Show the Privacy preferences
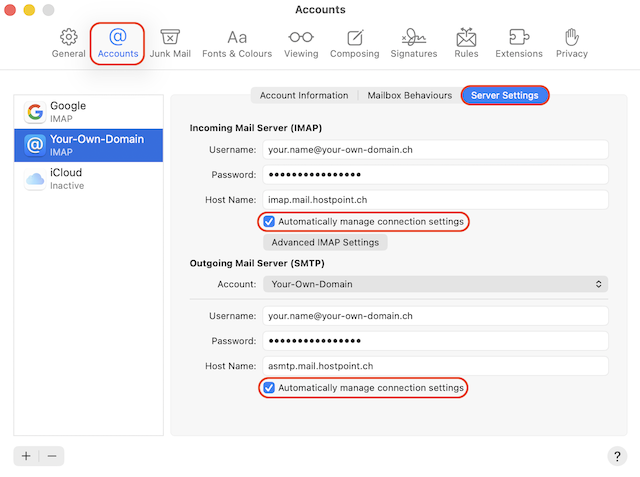 point(571,43)
